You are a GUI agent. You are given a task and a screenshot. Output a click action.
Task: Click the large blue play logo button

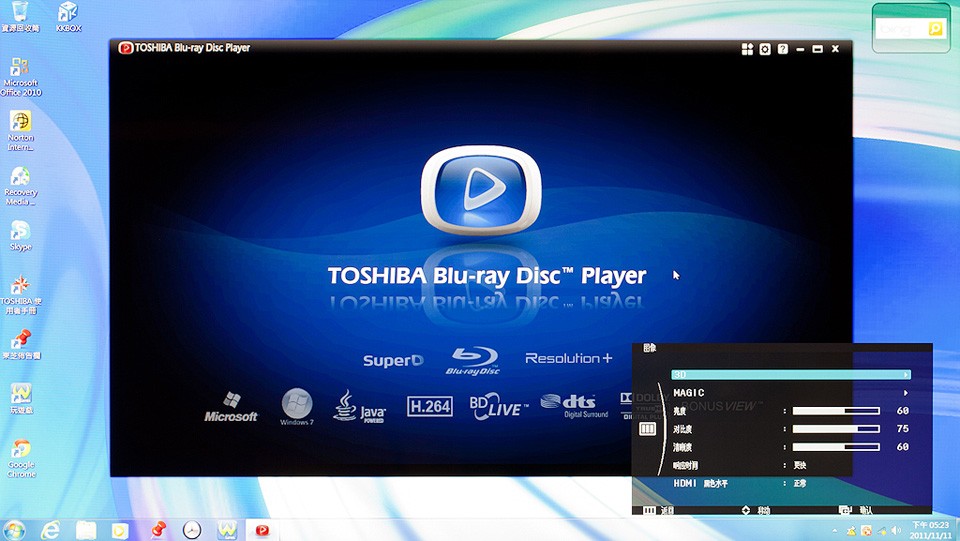point(480,189)
